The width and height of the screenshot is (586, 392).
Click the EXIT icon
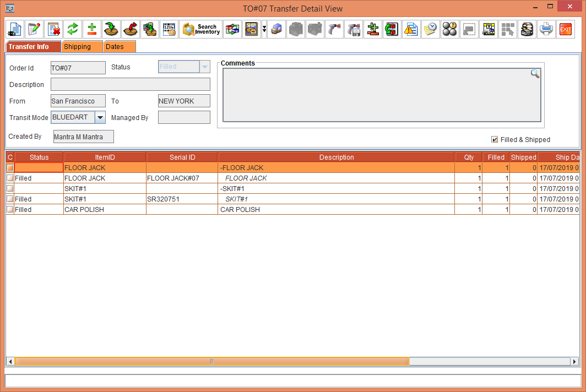click(x=566, y=29)
